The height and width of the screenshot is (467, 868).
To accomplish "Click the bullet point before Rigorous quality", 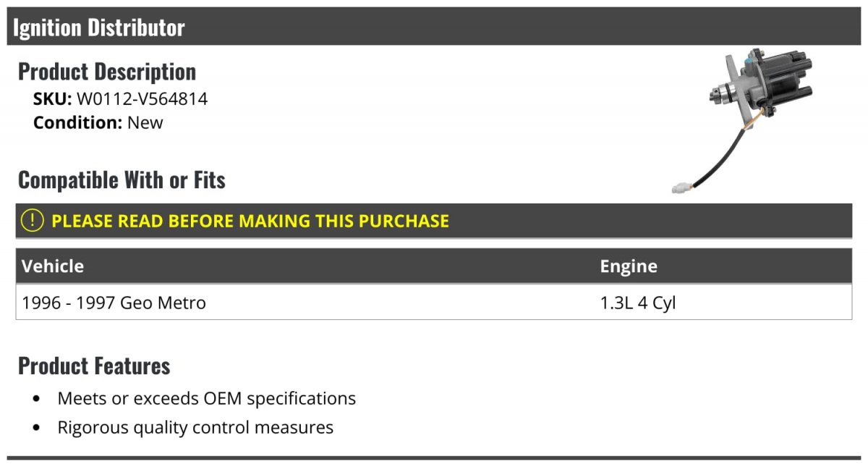I will point(37,428).
